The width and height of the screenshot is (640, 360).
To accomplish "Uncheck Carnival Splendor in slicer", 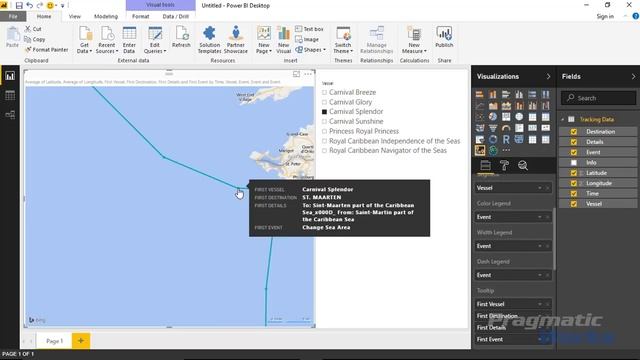I will tap(324, 111).
